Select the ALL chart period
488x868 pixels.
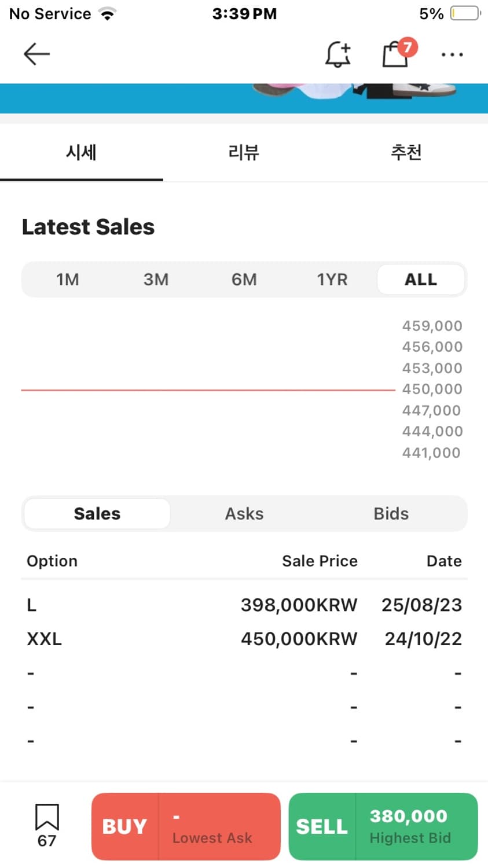pyautogui.click(x=421, y=280)
